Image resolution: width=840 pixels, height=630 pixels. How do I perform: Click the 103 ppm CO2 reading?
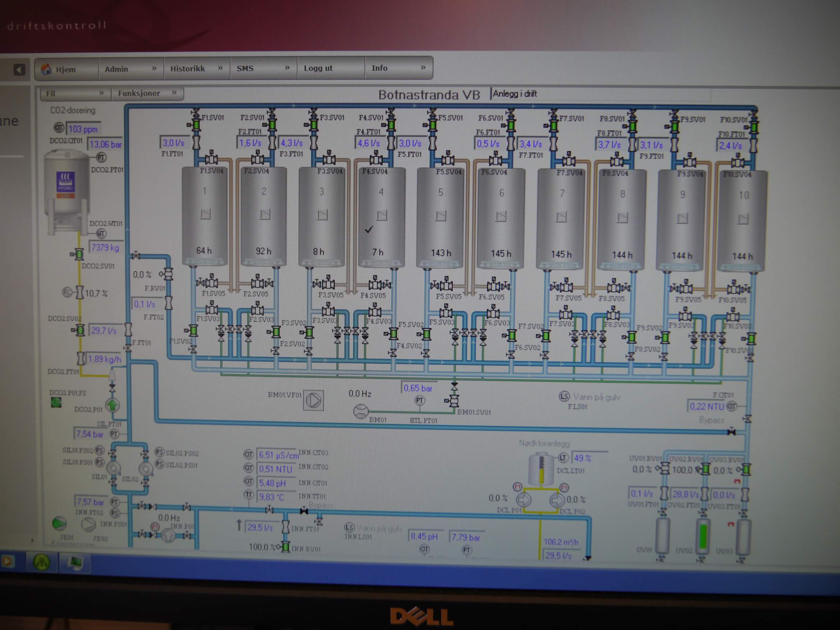click(83, 129)
